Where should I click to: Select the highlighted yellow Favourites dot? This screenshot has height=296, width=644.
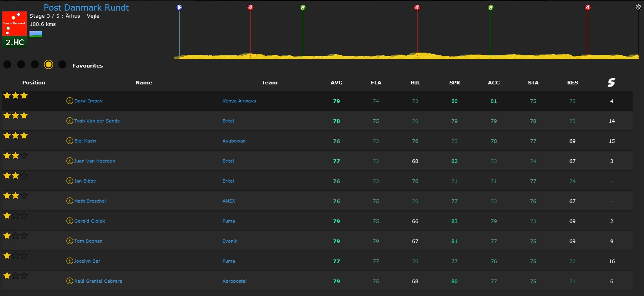[x=48, y=64]
